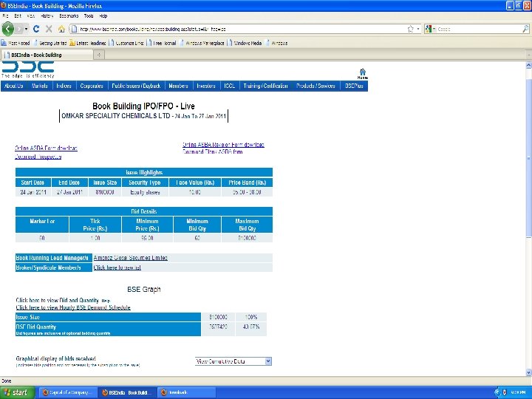The image size is (532, 399).
Task: Click the Forward navigation arrow
Action: (x=18, y=29)
